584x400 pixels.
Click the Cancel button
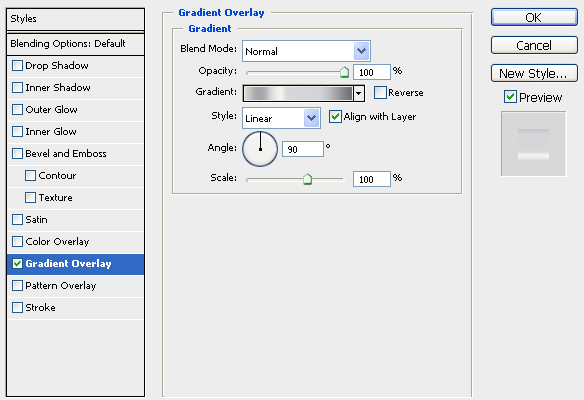coord(534,45)
